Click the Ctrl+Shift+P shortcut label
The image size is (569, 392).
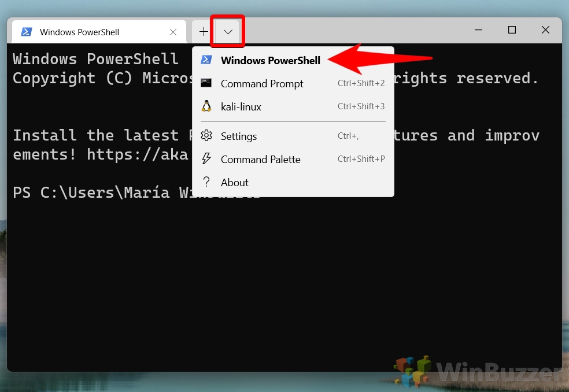[361, 159]
